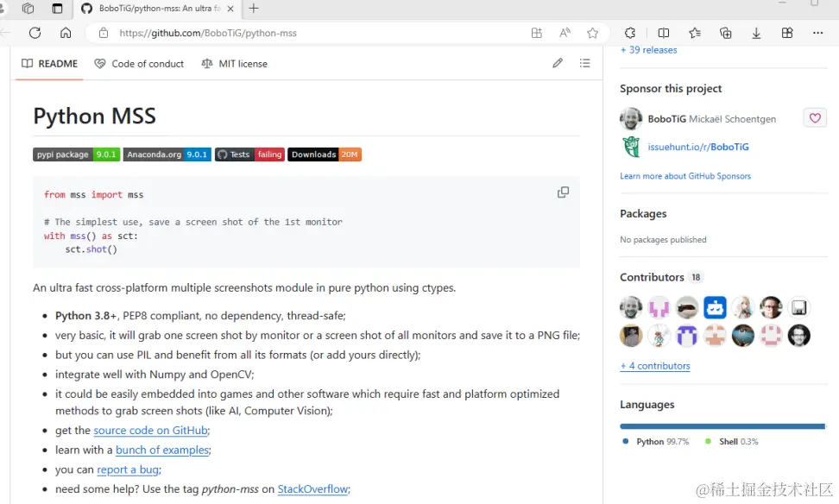This screenshot has height=504, width=839.
Task: Toggle split screen view icon
Action: (664, 33)
